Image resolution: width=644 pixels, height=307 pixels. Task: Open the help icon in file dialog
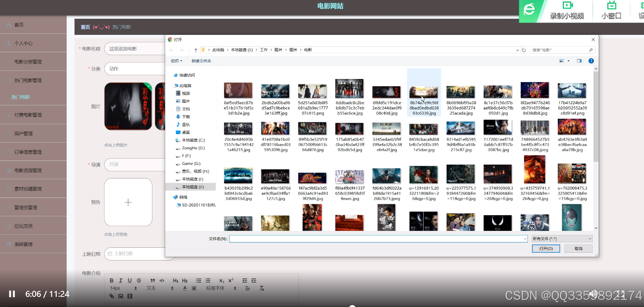pos(591,61)
